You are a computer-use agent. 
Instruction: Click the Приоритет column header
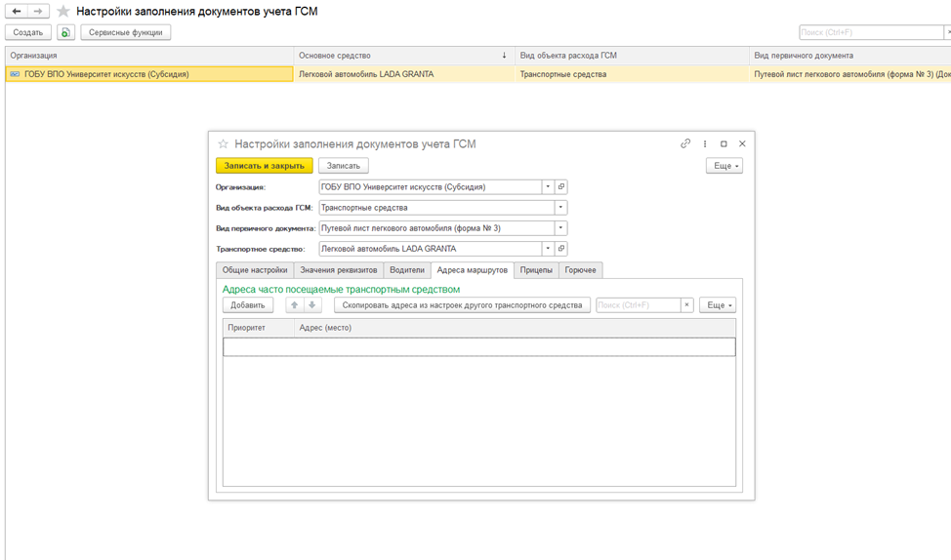click(x=259, y=328)
